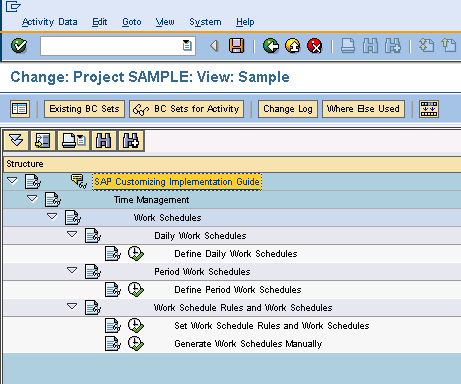Viewport: 461px width, 384px height.
Task: Open the Help menu
Action: (x=245, y=22)
